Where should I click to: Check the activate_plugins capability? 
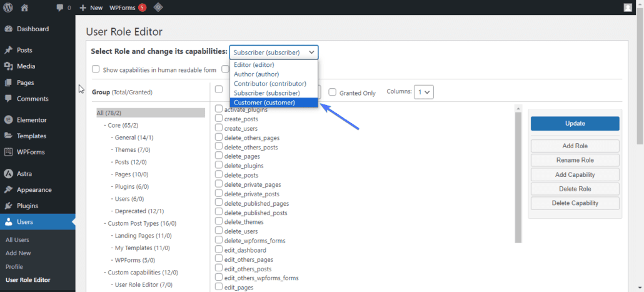coord(219,109)
